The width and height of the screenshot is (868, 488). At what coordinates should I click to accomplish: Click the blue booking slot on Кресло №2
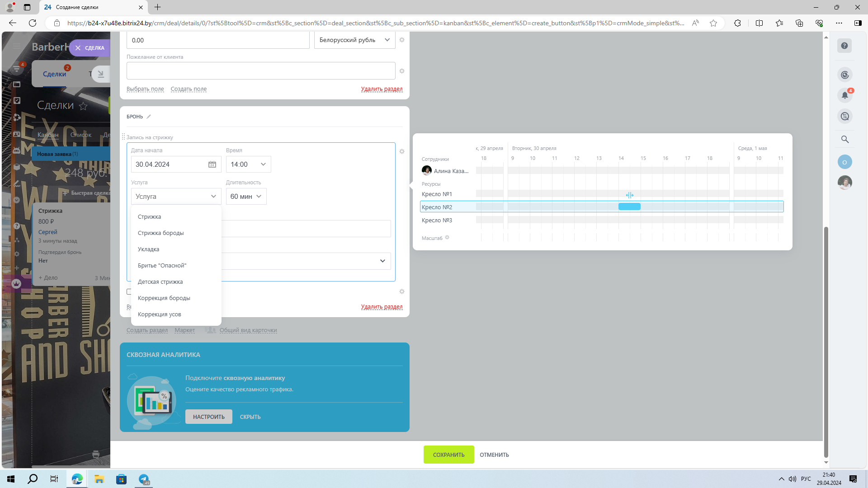(629, 207)
